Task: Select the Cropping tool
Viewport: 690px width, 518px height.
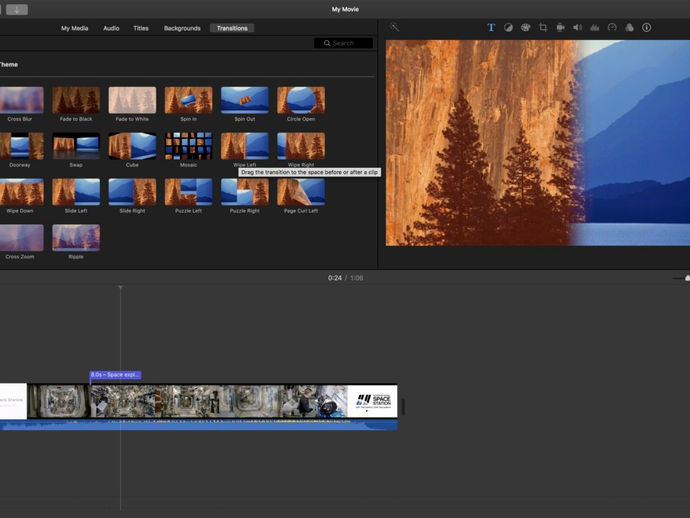Action: tap(543, 28)
